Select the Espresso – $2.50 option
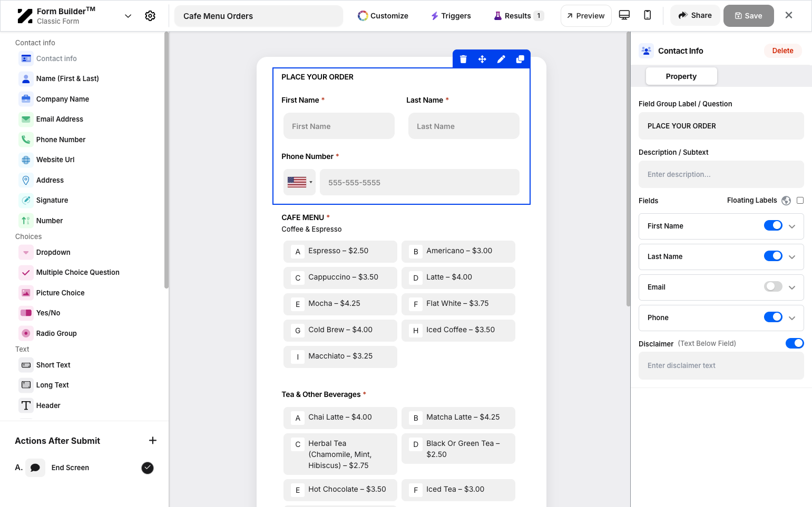 click(x=340, y=251)
